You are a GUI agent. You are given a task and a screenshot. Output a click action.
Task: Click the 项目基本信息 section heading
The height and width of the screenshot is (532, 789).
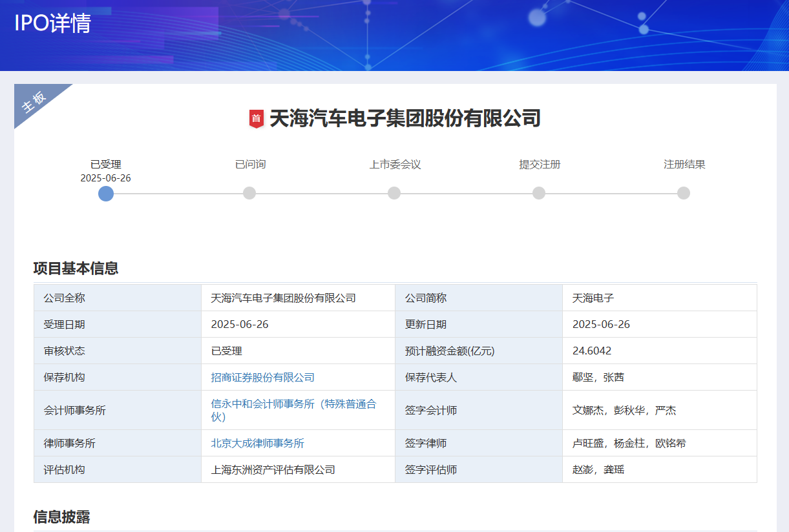76,269
